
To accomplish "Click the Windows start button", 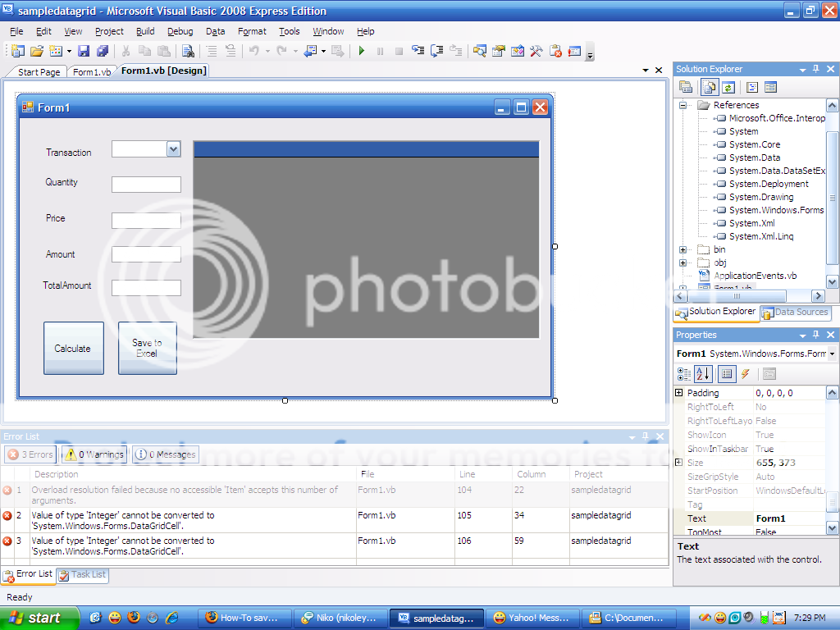I will pos(39,618).
